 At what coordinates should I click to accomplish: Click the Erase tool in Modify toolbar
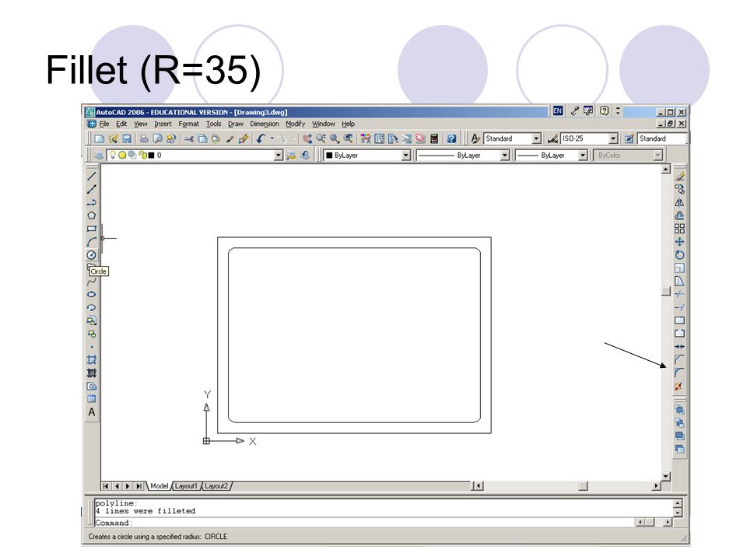[680, 177]
